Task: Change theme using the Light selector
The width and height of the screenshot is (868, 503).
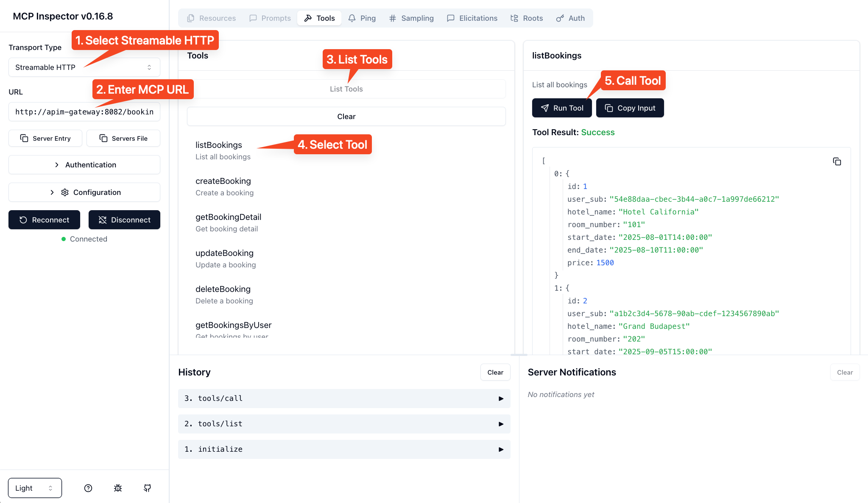Action: [x=35, y=488]
